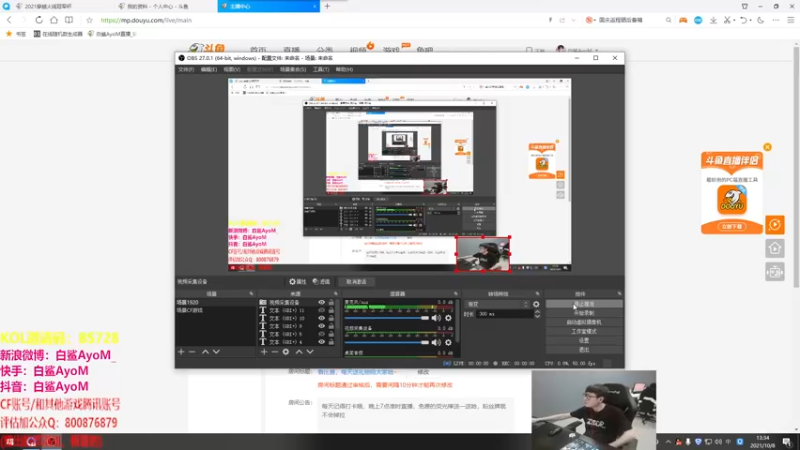Click the 停止推流 stop streaming button
The width and height of the screenshot is (800, 450).
coord(584,304)
